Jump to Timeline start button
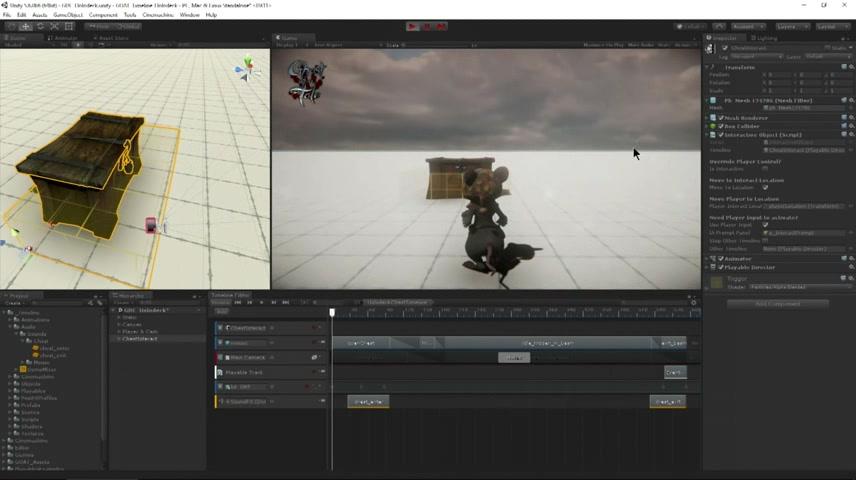Screen dimensions: 856x480 237,302
